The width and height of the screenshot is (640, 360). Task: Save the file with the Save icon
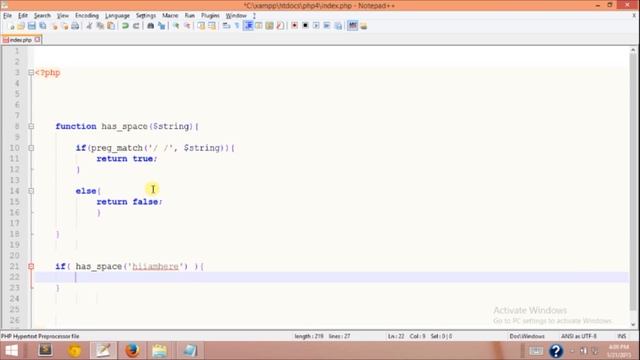point(31,26)
